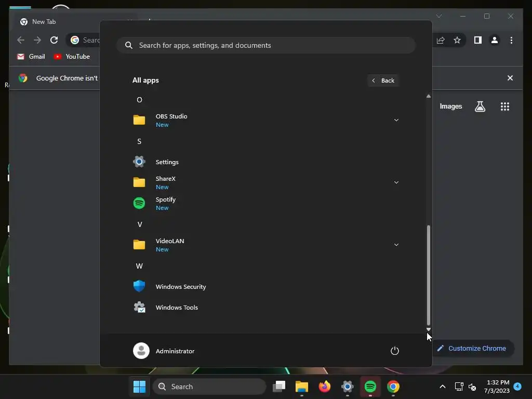The height and width of the screenshot is (399, 532).
Task: Reload the page in Chrome
Action: coord(54,40)
